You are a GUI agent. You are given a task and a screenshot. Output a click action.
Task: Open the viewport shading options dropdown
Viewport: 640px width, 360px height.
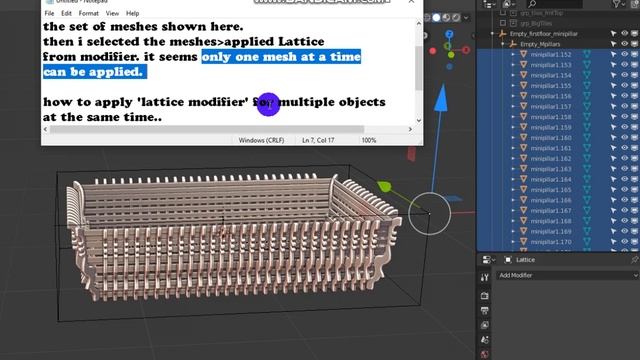tap(466, 18)
